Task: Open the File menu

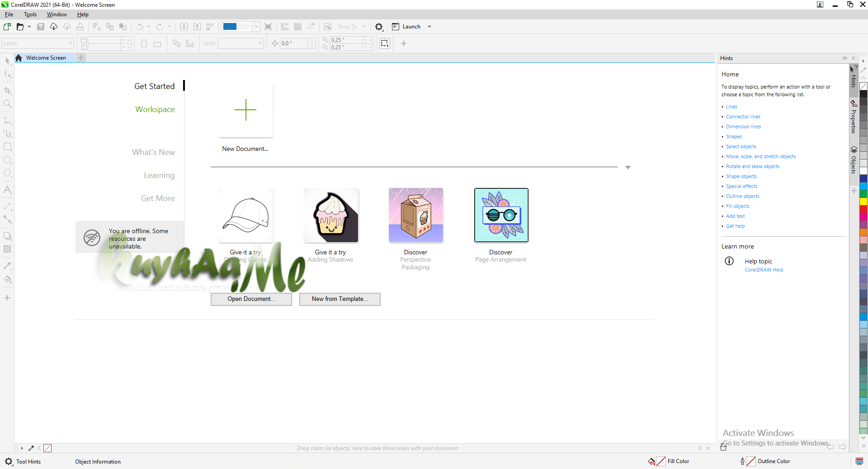Action: pos(9,14)
